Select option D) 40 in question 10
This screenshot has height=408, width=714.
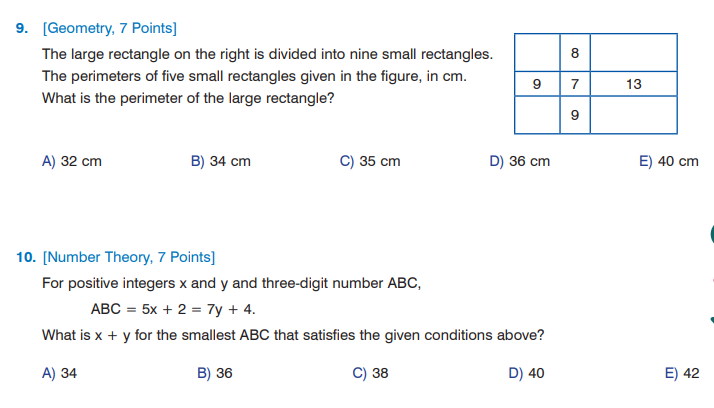tap(526, 373)
